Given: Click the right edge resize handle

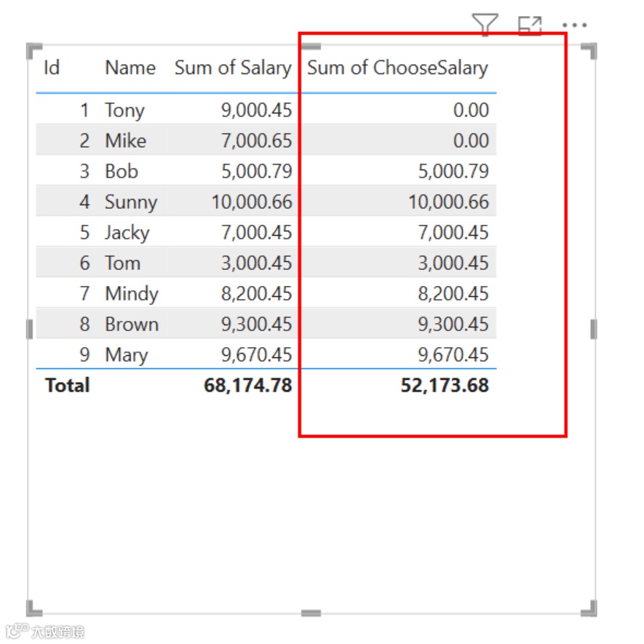Looking at the screenshot, I should click(x=594, y=330).
